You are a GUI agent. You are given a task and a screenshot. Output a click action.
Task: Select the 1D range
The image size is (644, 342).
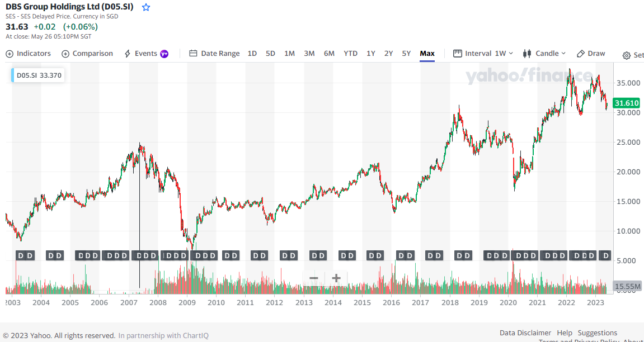click(x=252, y=53)
